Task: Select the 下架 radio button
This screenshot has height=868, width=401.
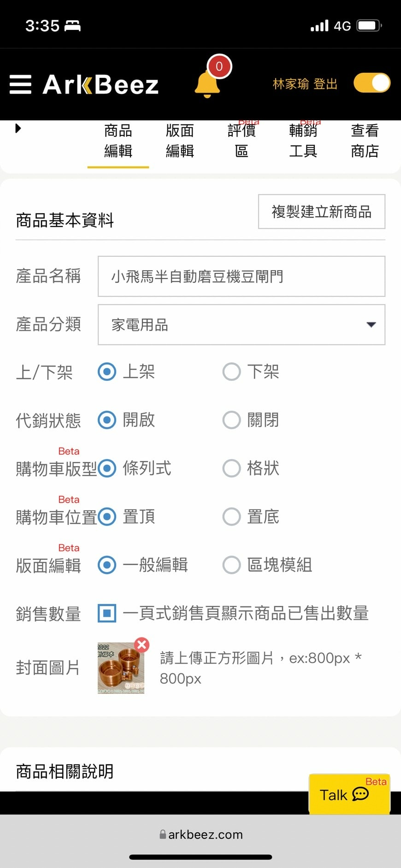Action: click(232, 372)
